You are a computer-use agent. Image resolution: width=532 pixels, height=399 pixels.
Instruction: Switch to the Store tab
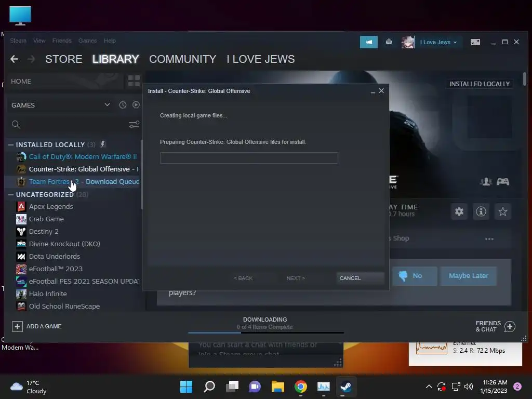coord(64,59)
